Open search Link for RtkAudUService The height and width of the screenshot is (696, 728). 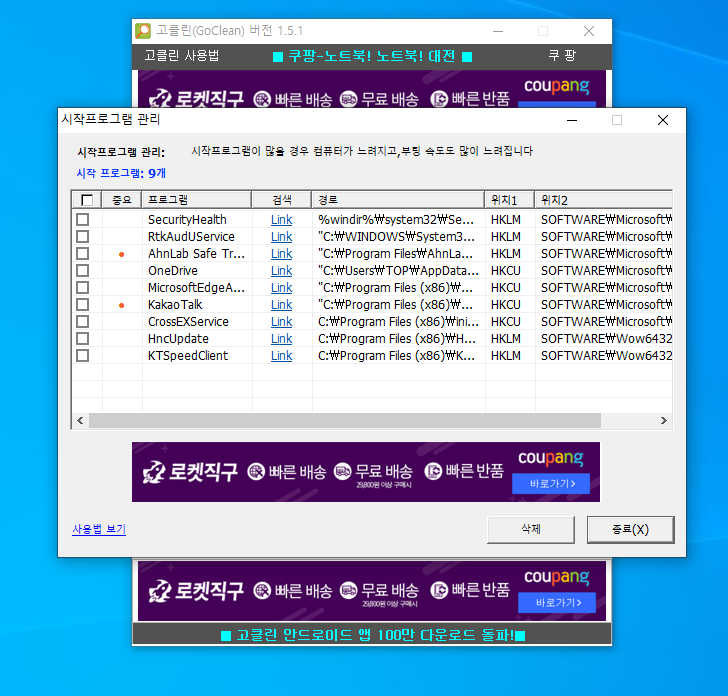pyautogui.click(x=281, y=237)
